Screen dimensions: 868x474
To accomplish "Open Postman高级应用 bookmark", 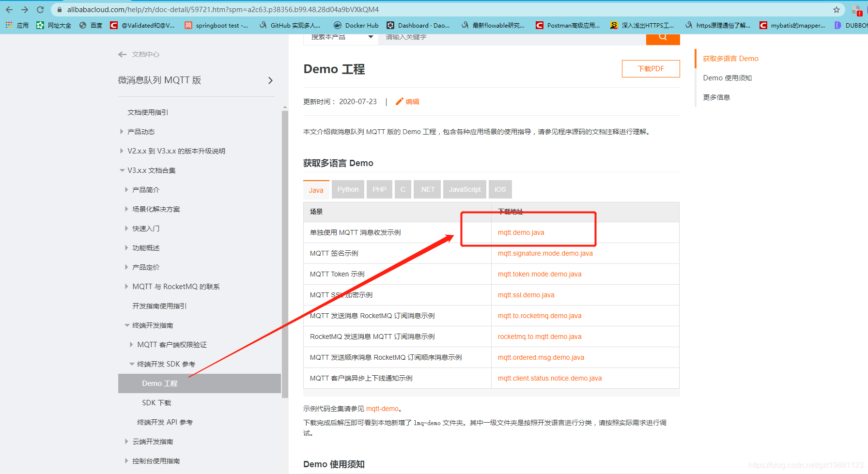I will point(568,25).
